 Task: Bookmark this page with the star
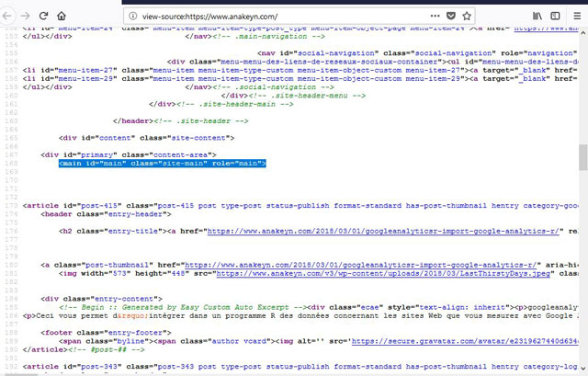[x=467, y=16]
